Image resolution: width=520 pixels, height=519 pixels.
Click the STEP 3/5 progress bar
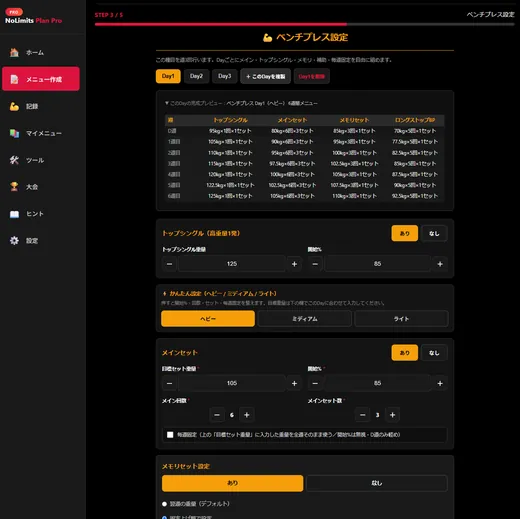(x=305, y=24)
